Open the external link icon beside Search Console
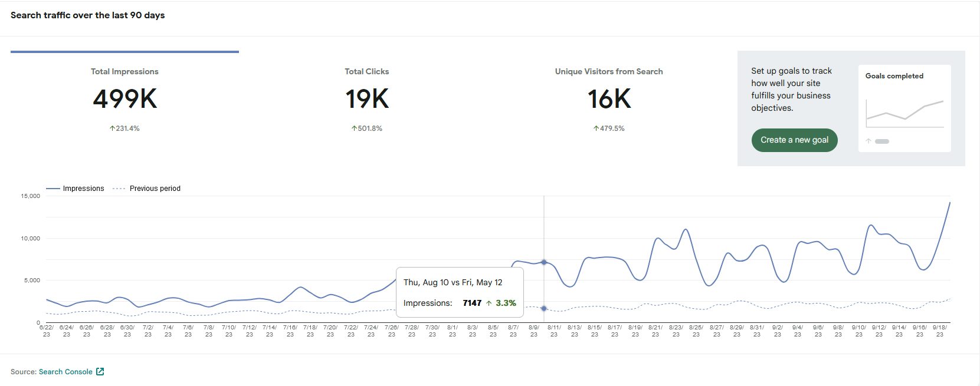Screen dimensions: 980x386 coord(100,371)
